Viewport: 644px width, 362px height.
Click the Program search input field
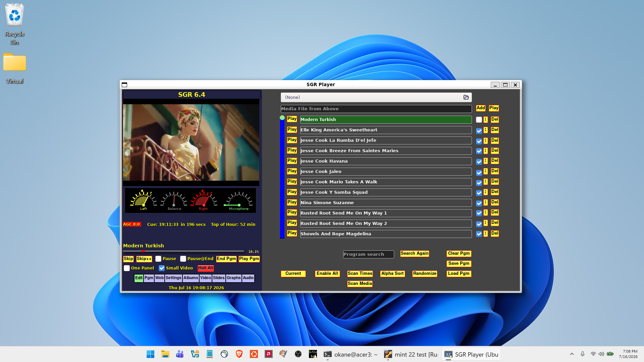[368, 254]
